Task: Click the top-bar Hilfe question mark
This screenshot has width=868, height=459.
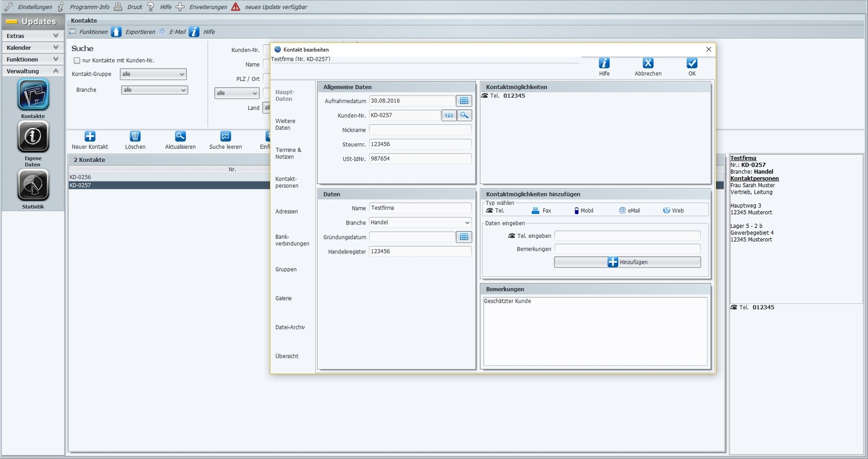Action: point(151,7)
